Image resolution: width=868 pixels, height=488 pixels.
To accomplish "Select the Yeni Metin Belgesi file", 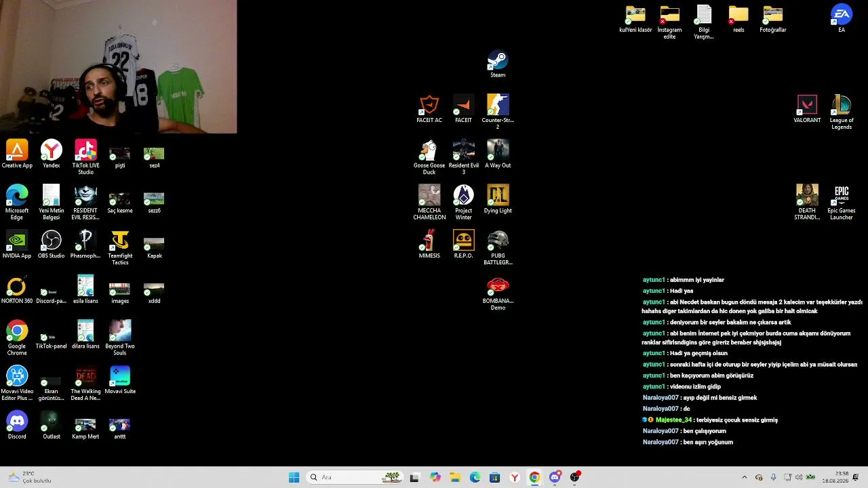I will [51, 203].
